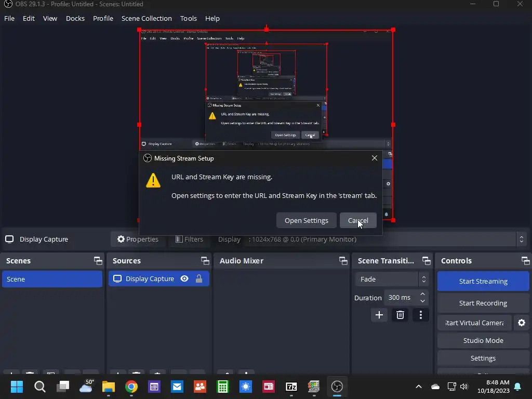532x399 pixels.
Task: Pop out the Controls dock
Action: tap(525, 261)
